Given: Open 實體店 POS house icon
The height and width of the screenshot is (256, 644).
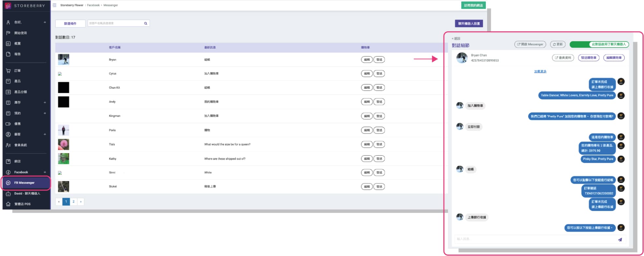Looking at the screenshot, I should coord(8,204).
